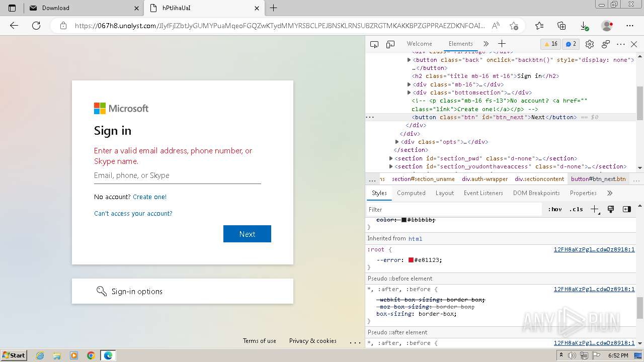
Task: Toggle rendering emulation paintbrush icon
Action: (x=611, y=210)
